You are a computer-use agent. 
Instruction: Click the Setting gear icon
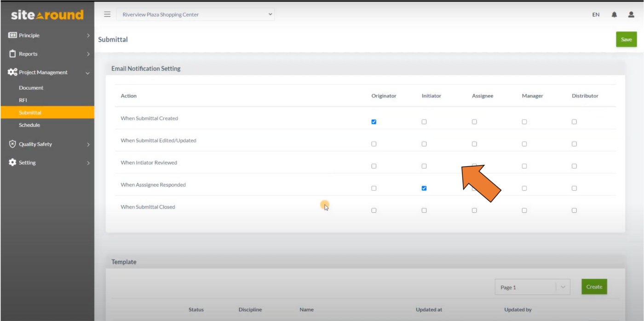click(12, 162)
